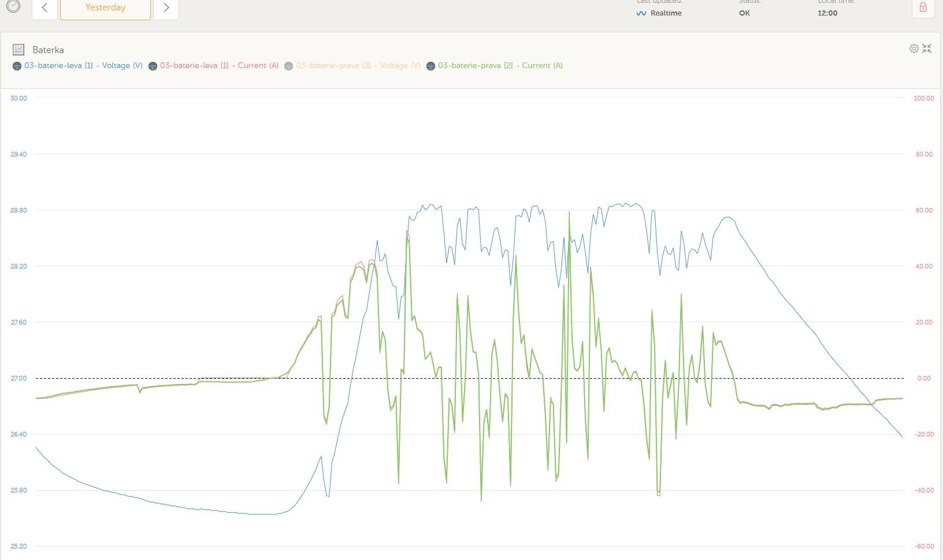
Task: Collapse the Baterka chart view
Action: point(927,48)
